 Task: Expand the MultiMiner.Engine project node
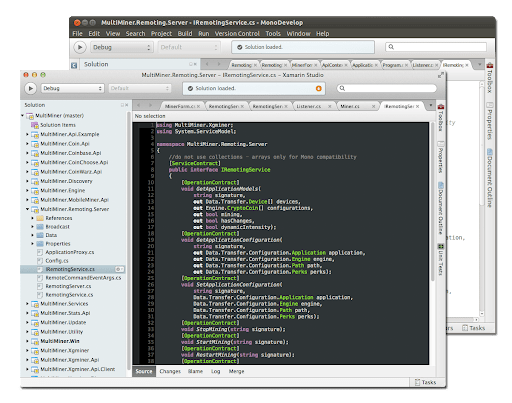(27, 190)
